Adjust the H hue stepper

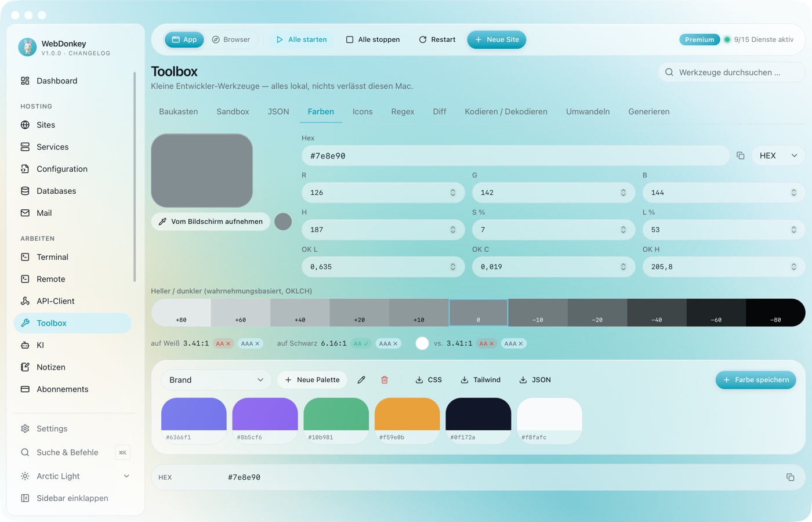(x=453, y=230)
